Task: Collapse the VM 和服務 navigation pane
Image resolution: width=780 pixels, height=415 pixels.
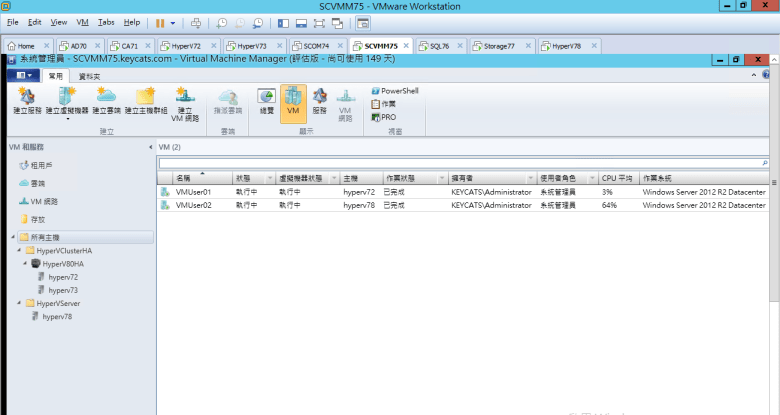Action: [x=151, y=148]
